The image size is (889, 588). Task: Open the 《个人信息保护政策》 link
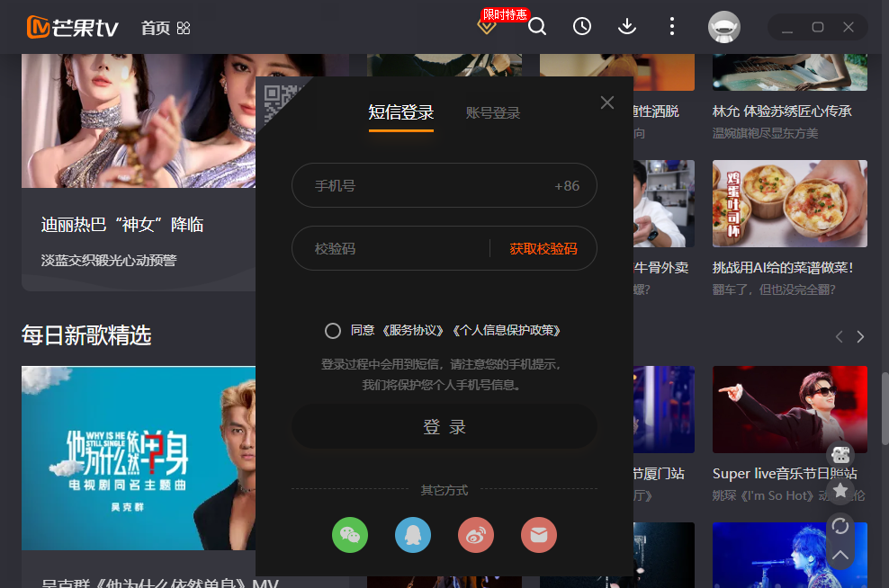coord(507,330)
